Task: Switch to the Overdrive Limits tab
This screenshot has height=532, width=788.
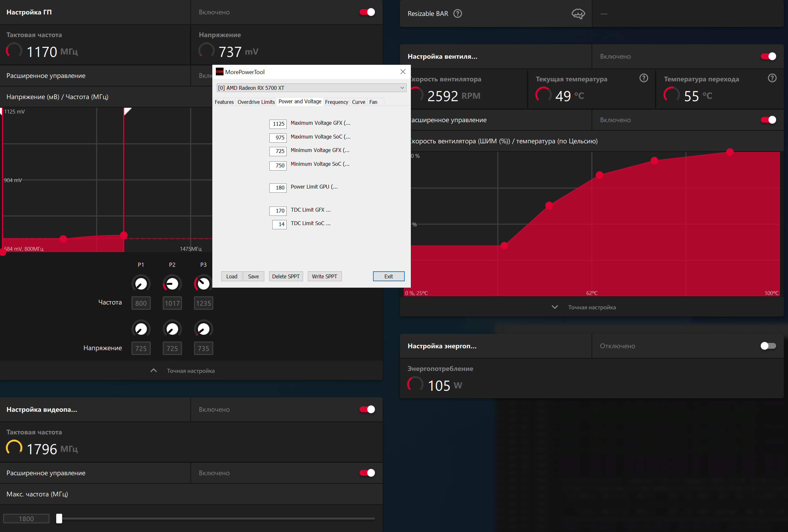Action: tap(256, 102)
